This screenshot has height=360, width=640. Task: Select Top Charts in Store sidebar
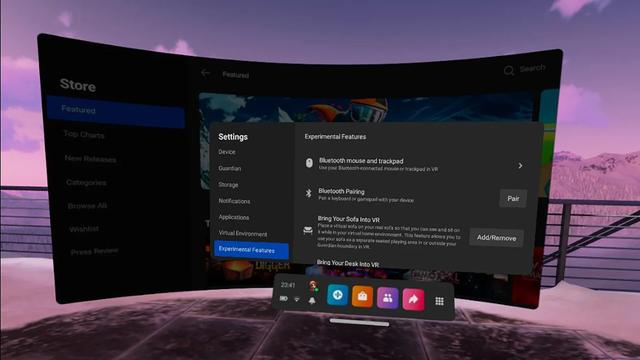click(84, 134)
